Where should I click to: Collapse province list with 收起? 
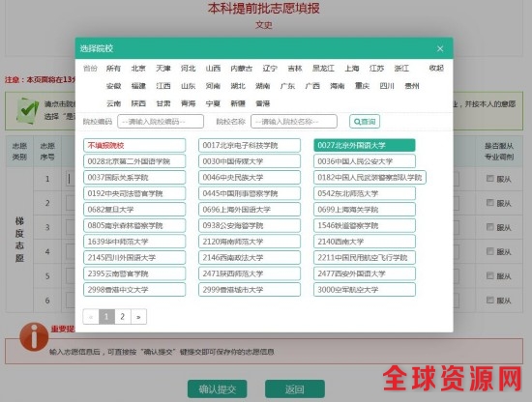click(436, 69)
